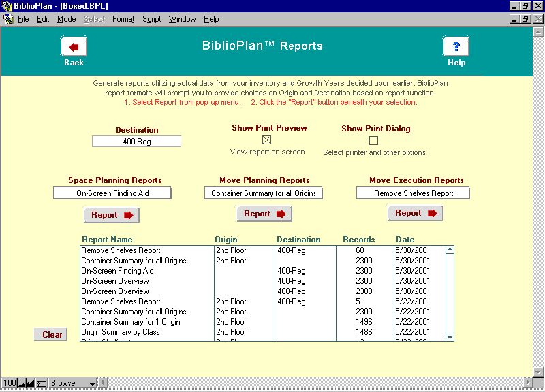This screenshot has height=392, width=545.
Task: Select Container Summary for all Origins dated 5/22/2001
Action: click(263, 312)
